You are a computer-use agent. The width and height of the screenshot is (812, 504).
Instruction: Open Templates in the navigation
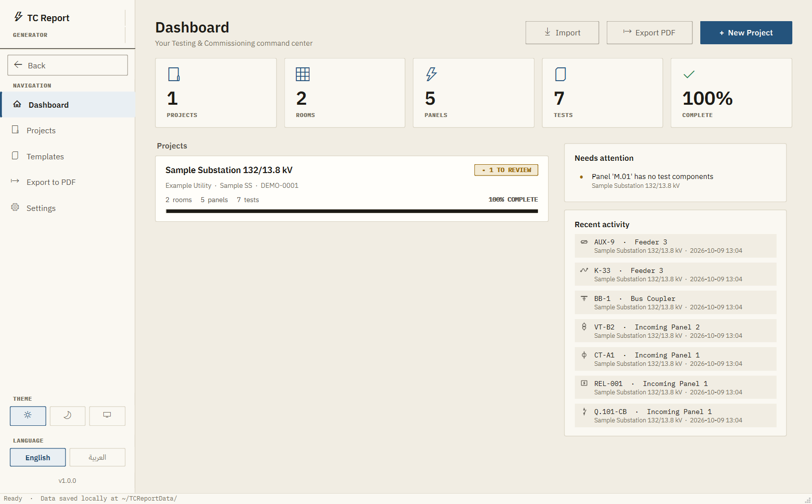point(68,156)
